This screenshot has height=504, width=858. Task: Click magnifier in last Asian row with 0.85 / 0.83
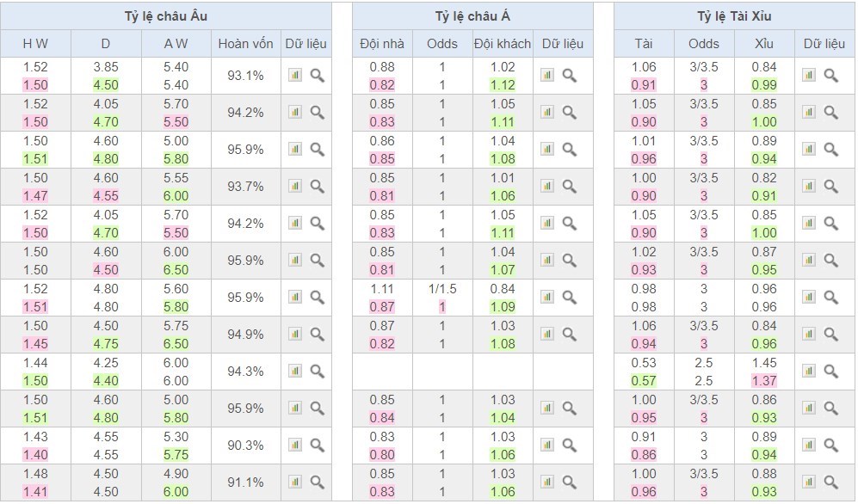[x=570, y=482]
